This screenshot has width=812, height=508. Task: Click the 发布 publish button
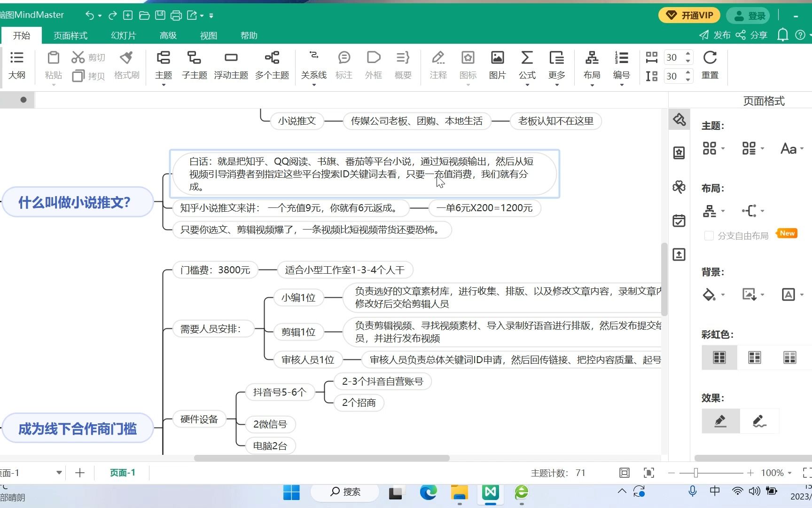[x=715, y=35]
